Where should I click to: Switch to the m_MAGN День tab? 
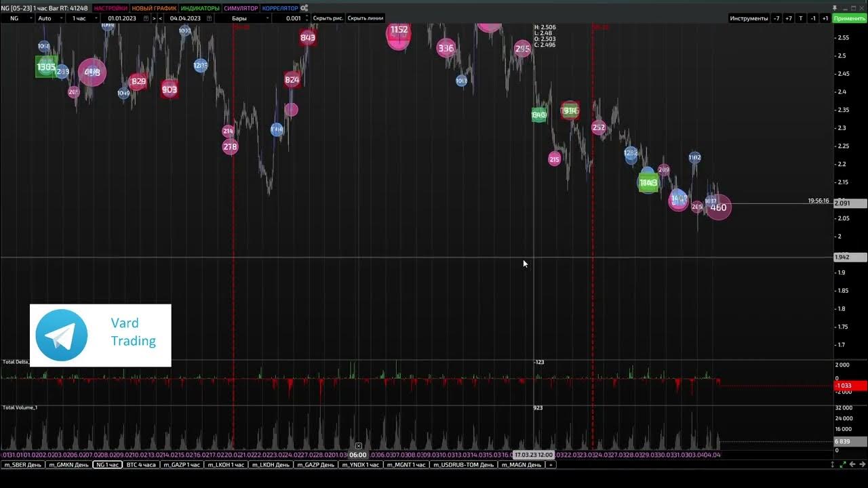pyautogui.click(x=521, y=465)
